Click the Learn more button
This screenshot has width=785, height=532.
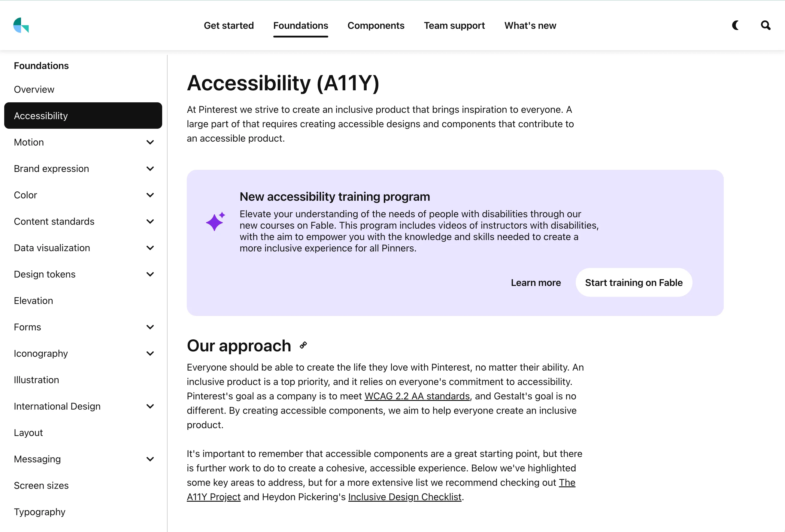[536, 283]
